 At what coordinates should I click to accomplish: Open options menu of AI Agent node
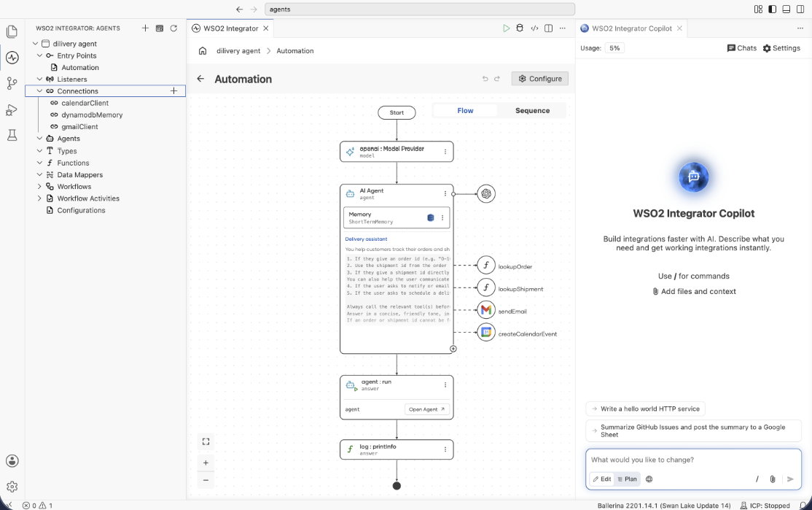click(445, 193)
